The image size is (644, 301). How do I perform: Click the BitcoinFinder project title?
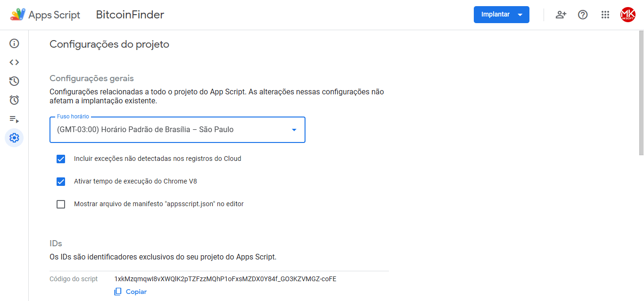(x=130, y=15)
